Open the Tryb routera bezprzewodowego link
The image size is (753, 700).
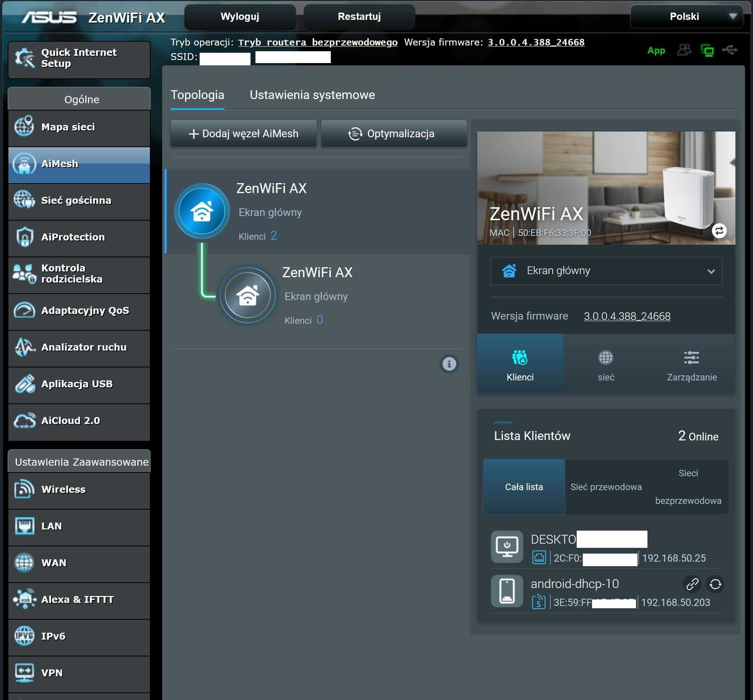pos(318,42)
